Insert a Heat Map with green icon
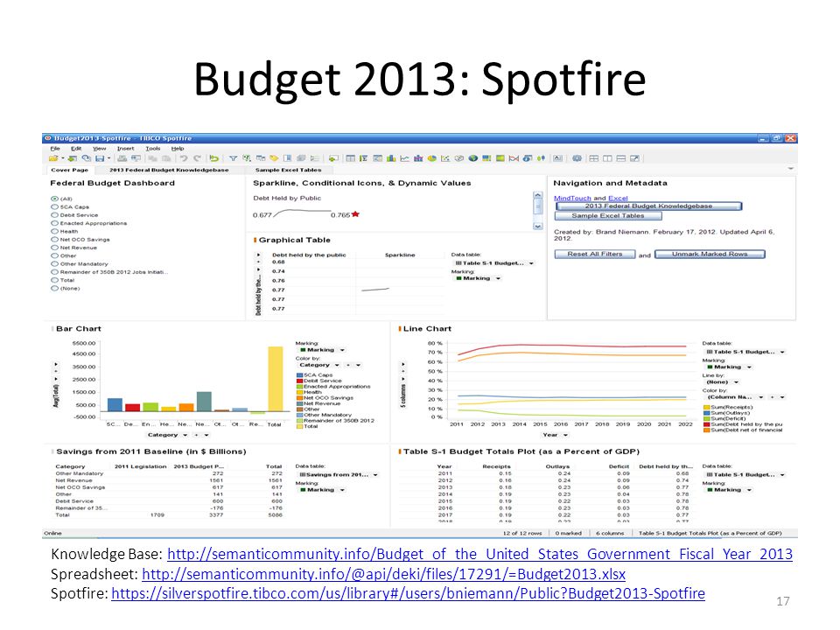The width and height of the screenshot is (840, 630). [500, 158]
